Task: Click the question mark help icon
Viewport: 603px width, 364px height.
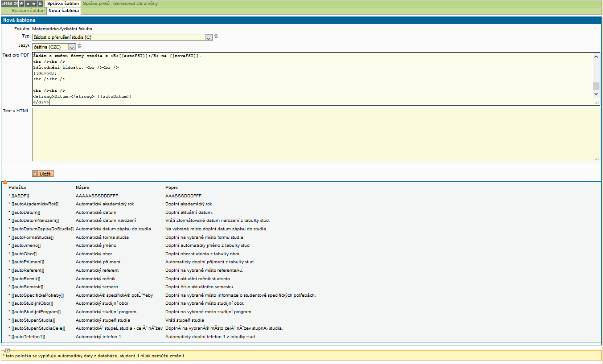Action: (7, 350)
